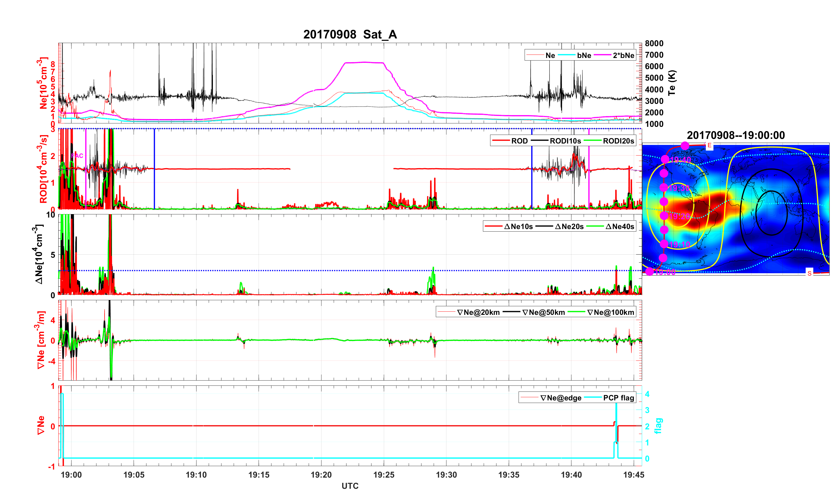Click the E endpoint label on map
Viewport: 834px width, 504px height.
click(x=709, y=146)
